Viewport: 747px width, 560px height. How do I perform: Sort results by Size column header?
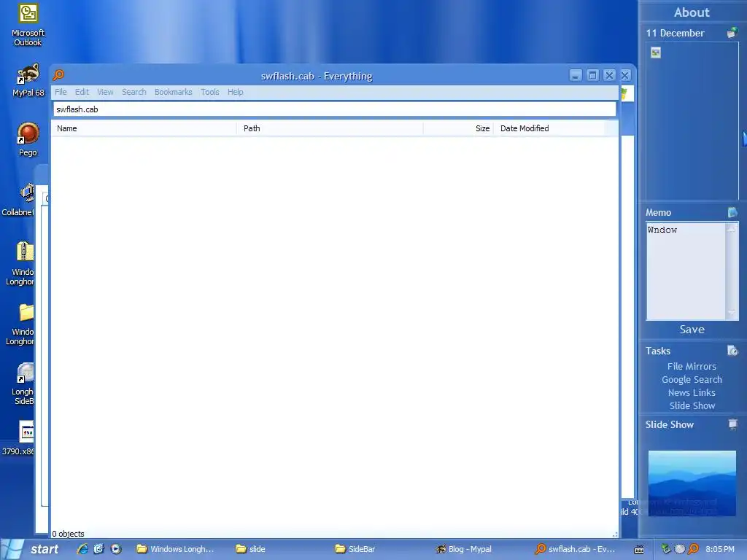458,128
